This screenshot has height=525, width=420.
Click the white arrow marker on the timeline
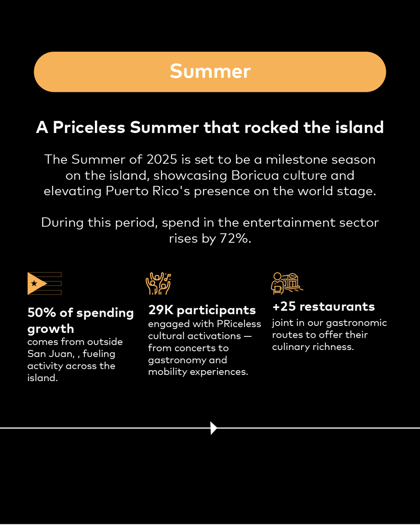(x=213, y=428)
